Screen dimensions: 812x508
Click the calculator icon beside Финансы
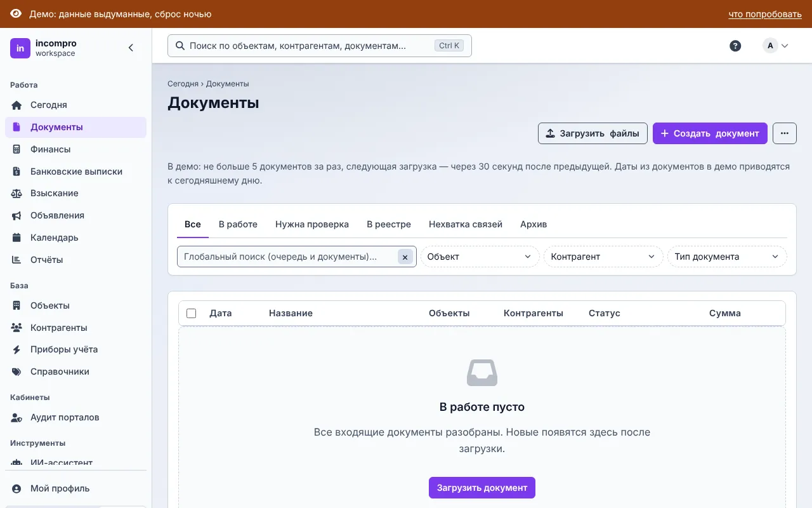point(17,149)
